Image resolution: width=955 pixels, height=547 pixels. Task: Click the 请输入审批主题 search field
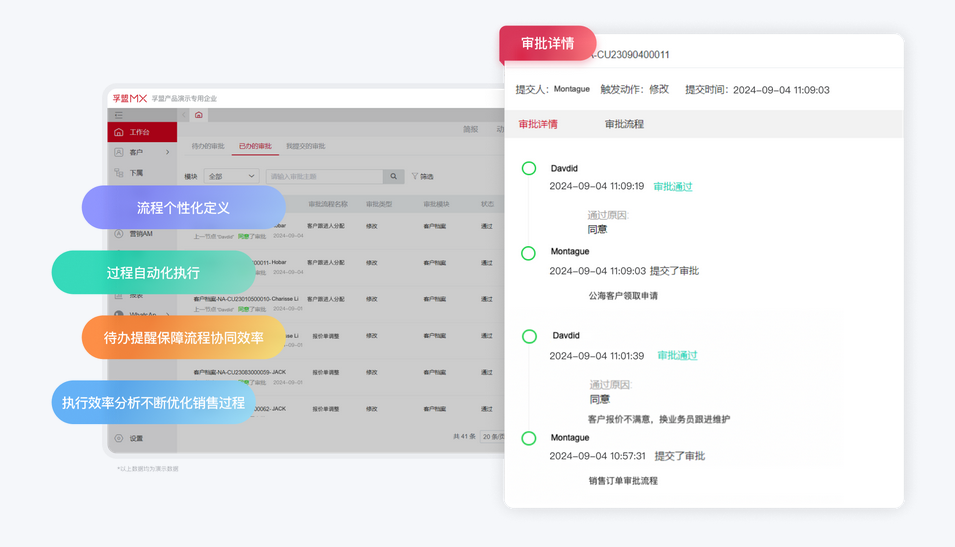(x=324, y=176)
